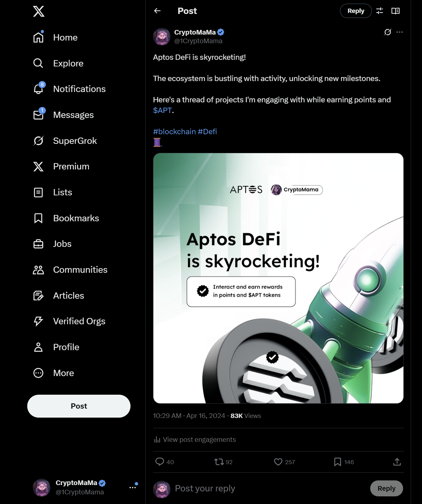The image size is (422, 504).
Task: Toggle like on the post with 257
Action: pyautogui.click(x=284, y=462)
